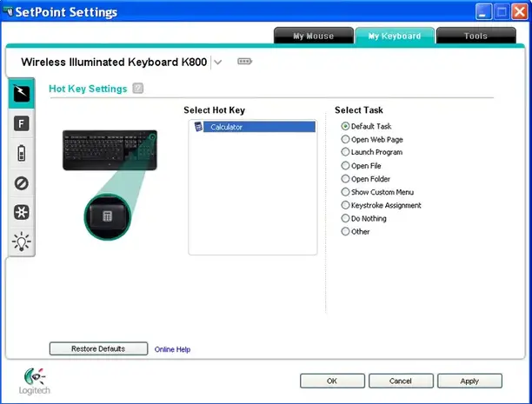Open the Hot Key Settings sidebar icon
This screenshot has height=404, width=532.
click(22, 93)
